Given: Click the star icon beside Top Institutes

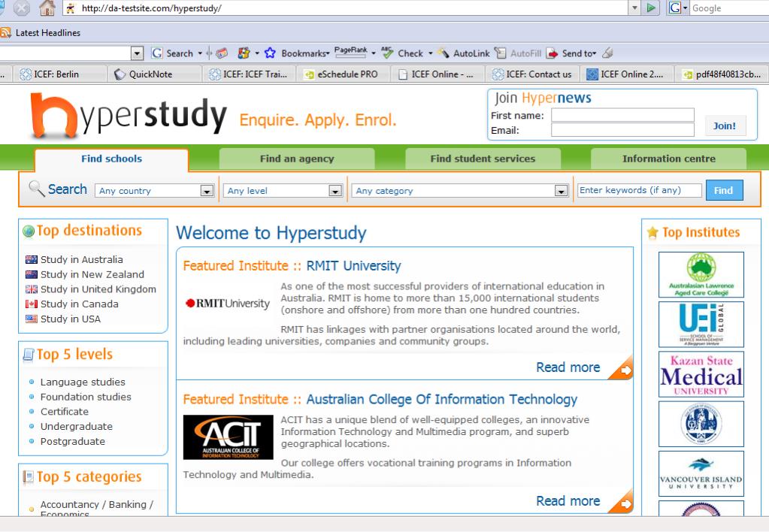Looking at the screenshot, I should coord(652,232).
